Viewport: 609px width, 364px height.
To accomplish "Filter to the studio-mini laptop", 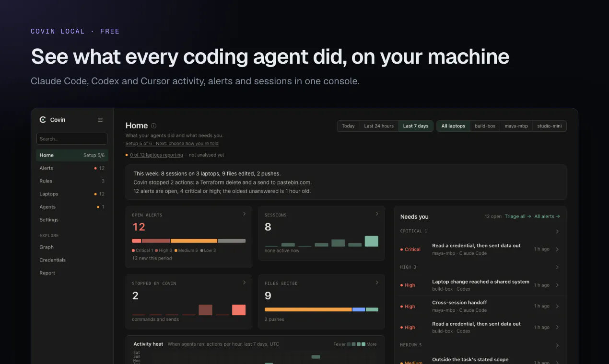I will click(550, 126).
